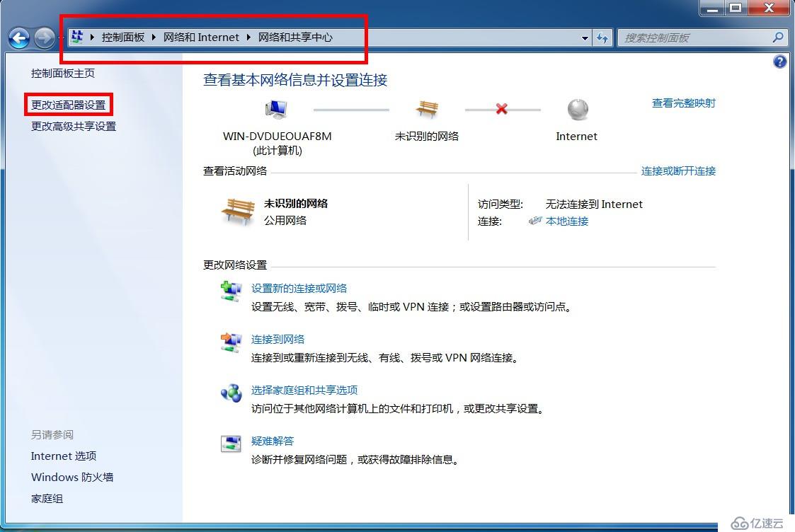
Task: Open the address bar history dropdown arrow
Action: point(585,38)
